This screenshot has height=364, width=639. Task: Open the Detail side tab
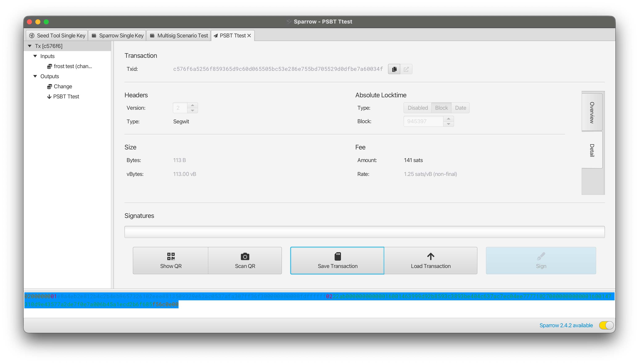[x=592, y=150]
